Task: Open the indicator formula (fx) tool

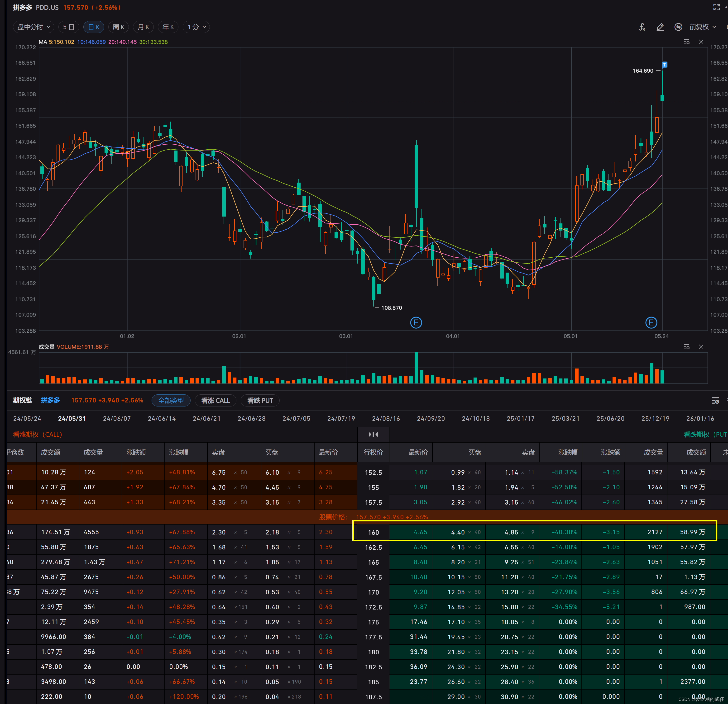Action: (x=642, y=27)
